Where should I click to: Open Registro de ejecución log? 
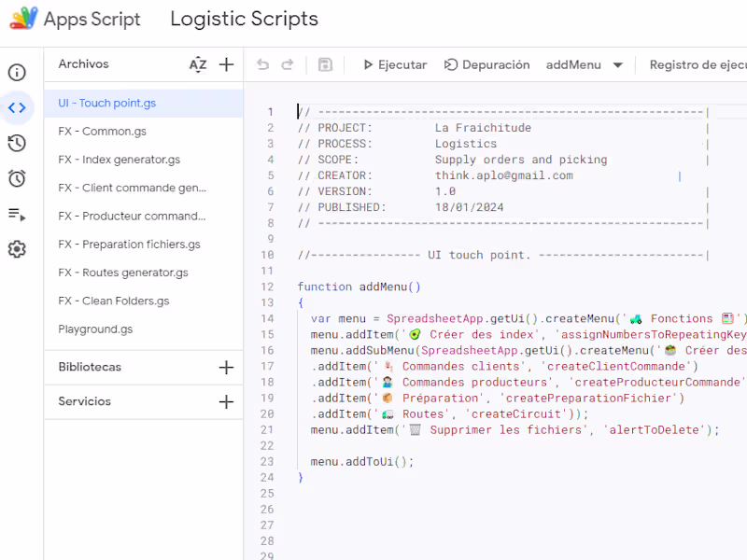(x=697, y=64)
